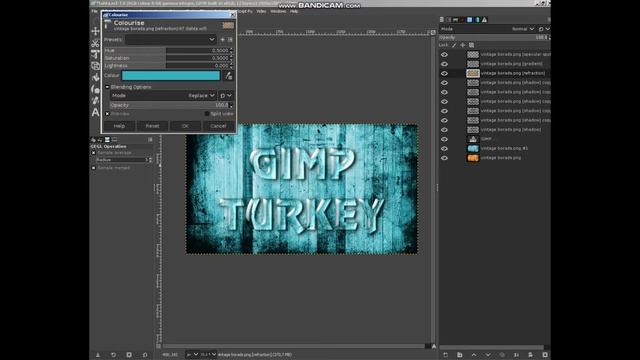The height and width of the screenshot is (360, 640).
Task: Cancel the Colourise dialog
Action: tap(218, 126)
